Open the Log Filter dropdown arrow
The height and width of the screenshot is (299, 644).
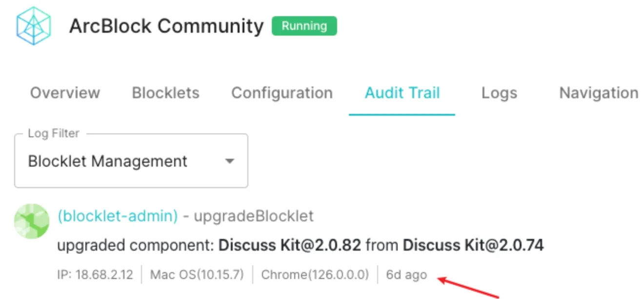point(229,161)
